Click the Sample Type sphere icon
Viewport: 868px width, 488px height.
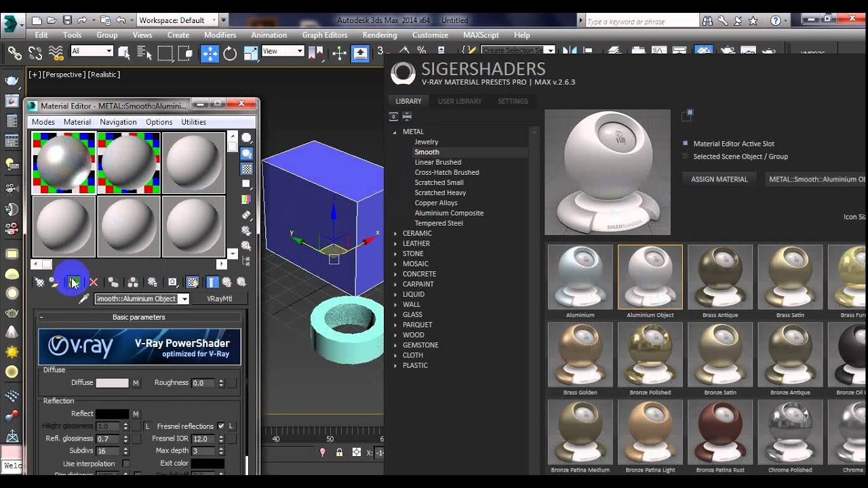pos(246,138)
